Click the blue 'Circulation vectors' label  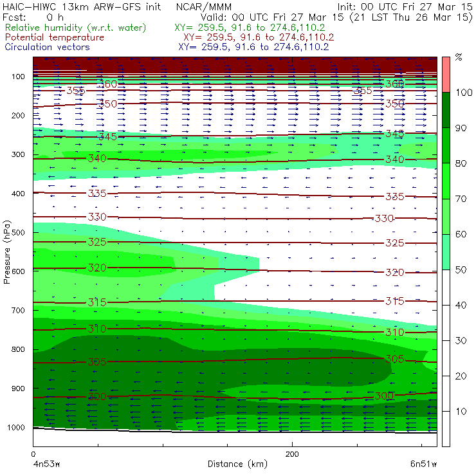pos(48,47)
